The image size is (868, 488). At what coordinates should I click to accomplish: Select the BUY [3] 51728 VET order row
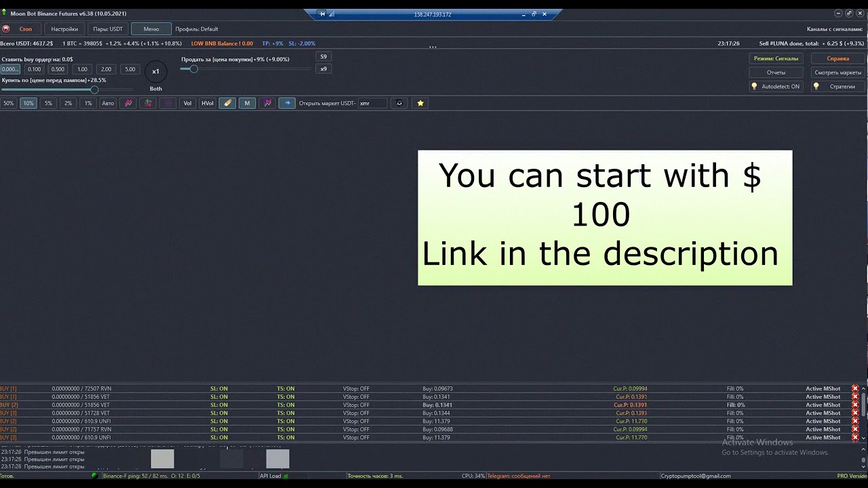point(429,413)
